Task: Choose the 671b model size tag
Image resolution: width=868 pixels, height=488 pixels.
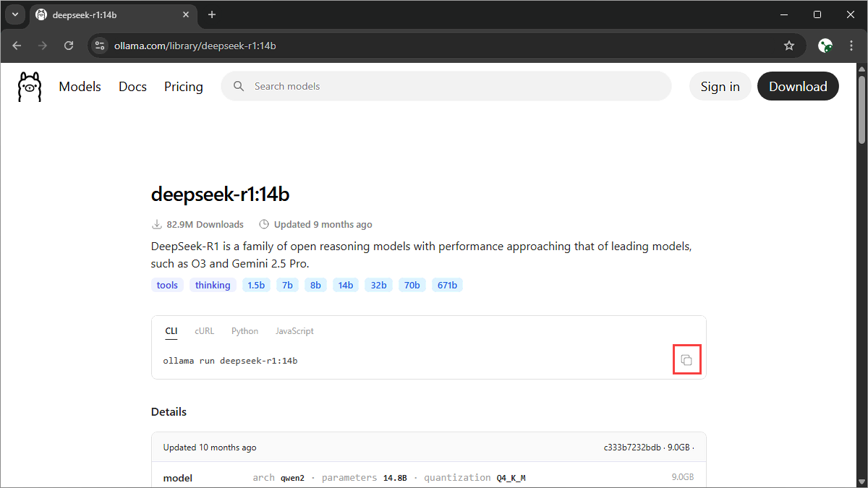Action: click(x=447, y=285)
